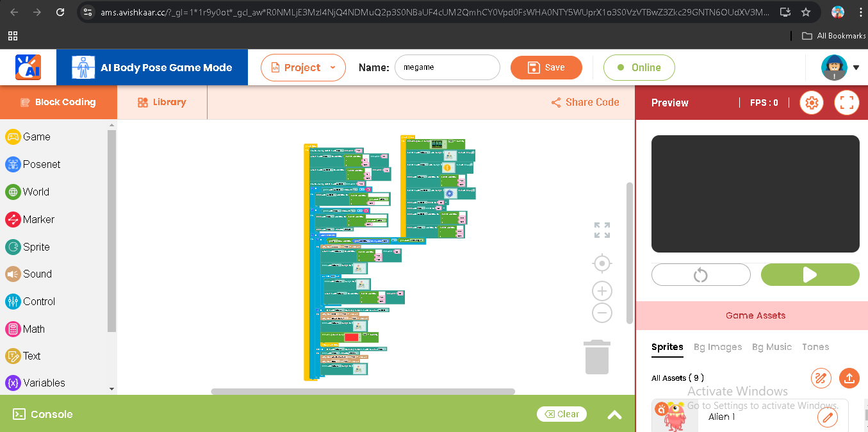
Task: Upload a new asset
Action: 849,378
